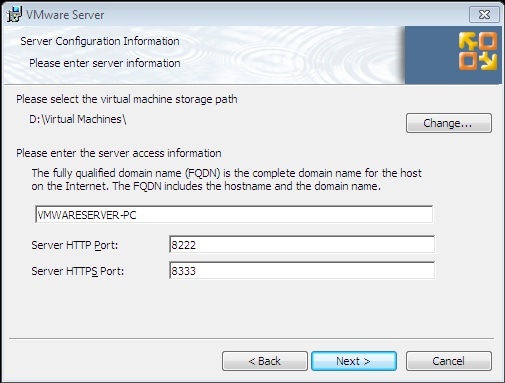
Task: Proceed with the Next > button
Action: [x=354, y=361]
